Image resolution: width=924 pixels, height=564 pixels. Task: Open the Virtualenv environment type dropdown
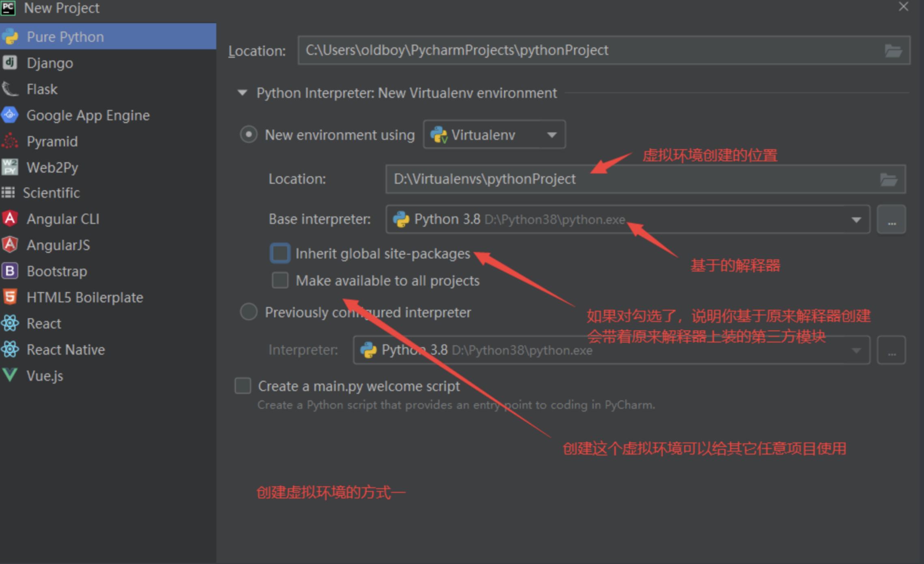coord(494,135)
